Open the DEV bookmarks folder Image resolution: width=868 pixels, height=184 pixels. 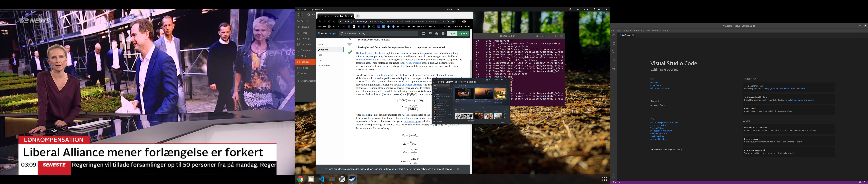click(x=401, y=27)
